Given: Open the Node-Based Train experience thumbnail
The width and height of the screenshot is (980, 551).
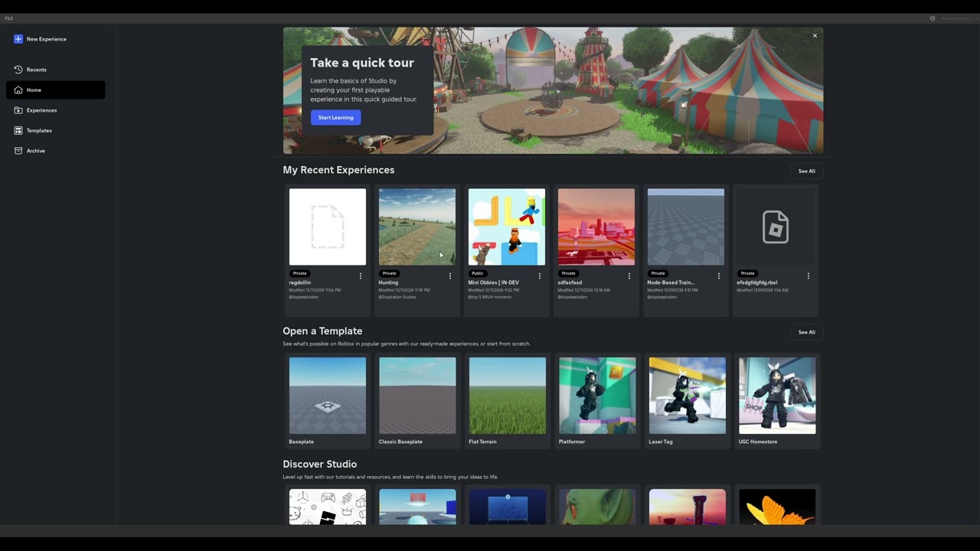Looking at the screenshot, I should click(686, 227).
